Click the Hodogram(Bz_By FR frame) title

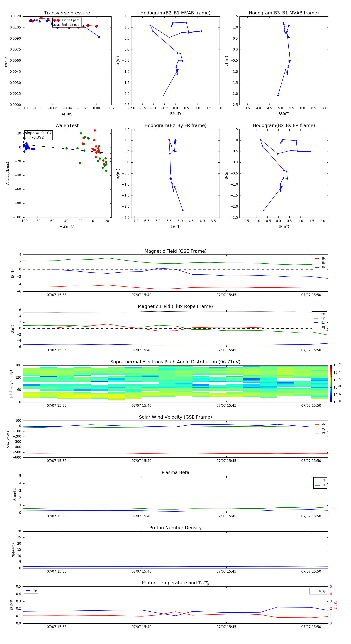pyautogui.click(x=175, y=125)
